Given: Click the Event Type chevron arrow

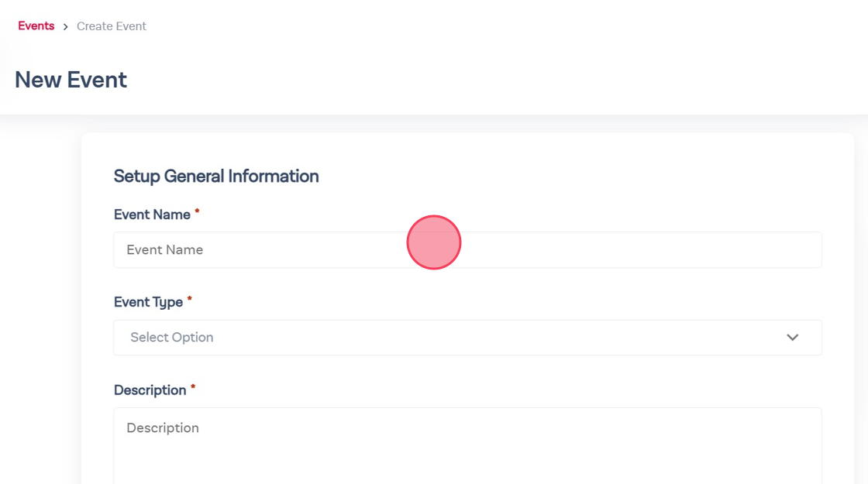Looking at the screenshot, I should click(792, 338).
